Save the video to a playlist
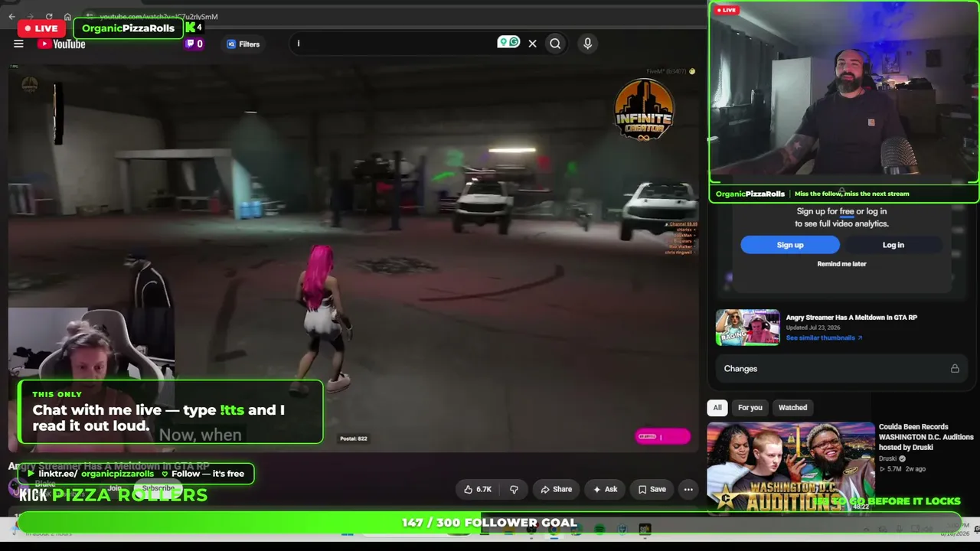Image resolution: width=980 pixels, height=551 pixels. [652, 489]
